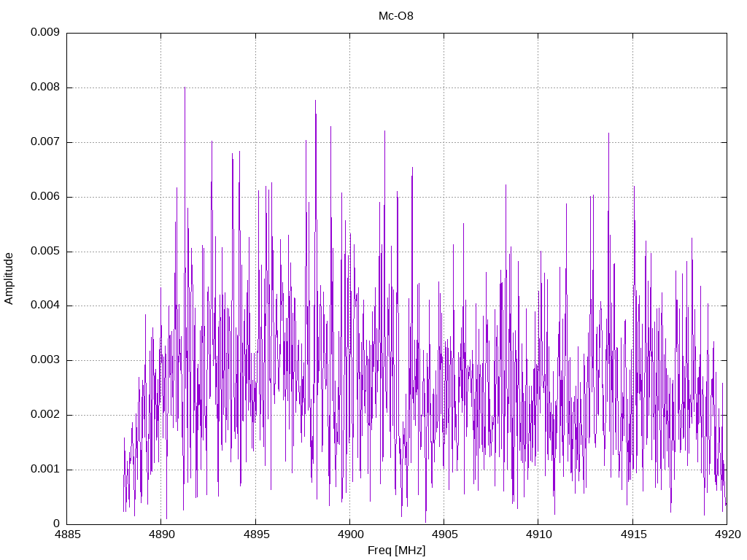Click the 0.007 y-axis tick label
Viewport: 747px width, 560px height.
(45, 142)
